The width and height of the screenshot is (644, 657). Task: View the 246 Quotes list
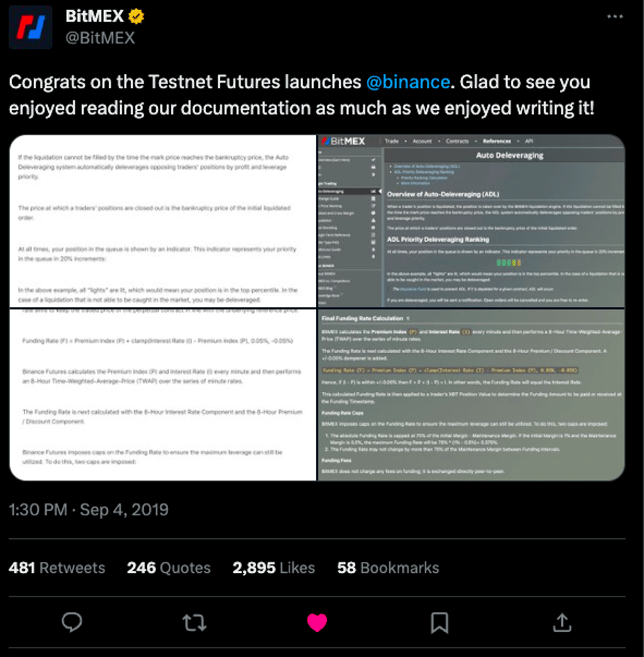[x=169, y=568]
